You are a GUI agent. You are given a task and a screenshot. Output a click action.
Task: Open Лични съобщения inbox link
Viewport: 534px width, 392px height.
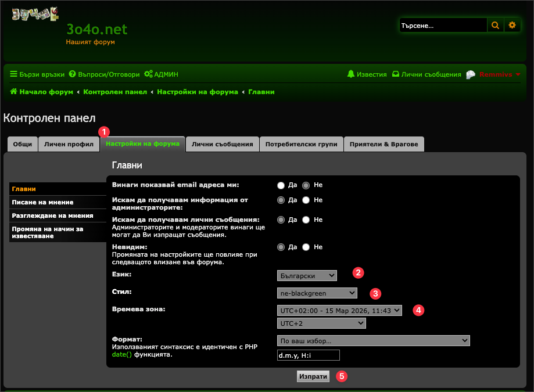pos(427,74)
